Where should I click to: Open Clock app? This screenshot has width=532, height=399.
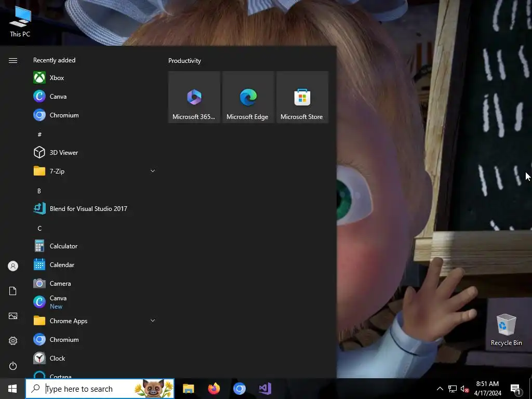(95, 358)
